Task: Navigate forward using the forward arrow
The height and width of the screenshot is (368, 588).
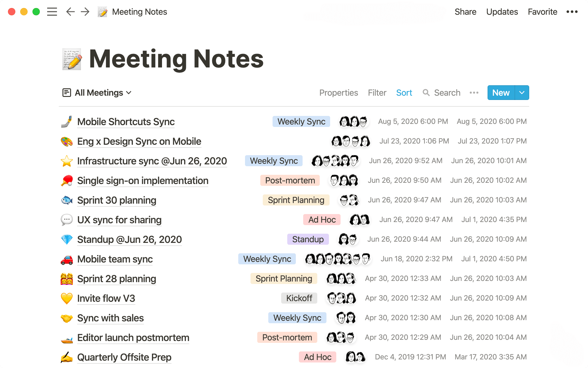Action: (x=85, y=12)
